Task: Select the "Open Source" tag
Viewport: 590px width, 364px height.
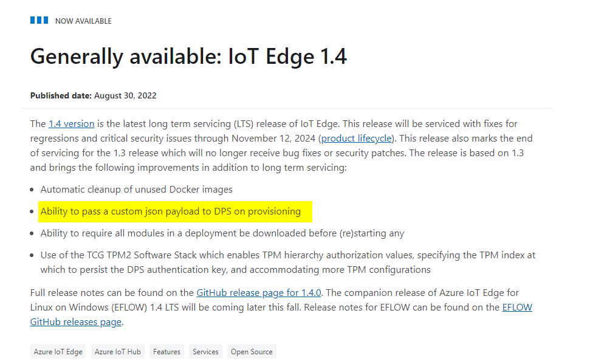Action: (251, 351)
